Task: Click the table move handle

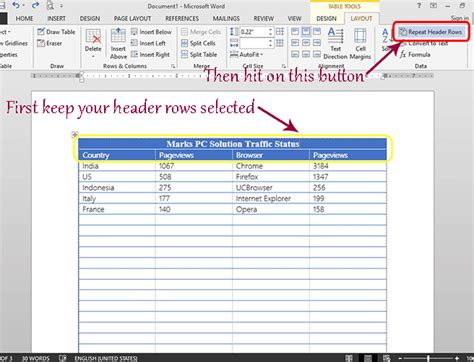Action: coord(75,135)
